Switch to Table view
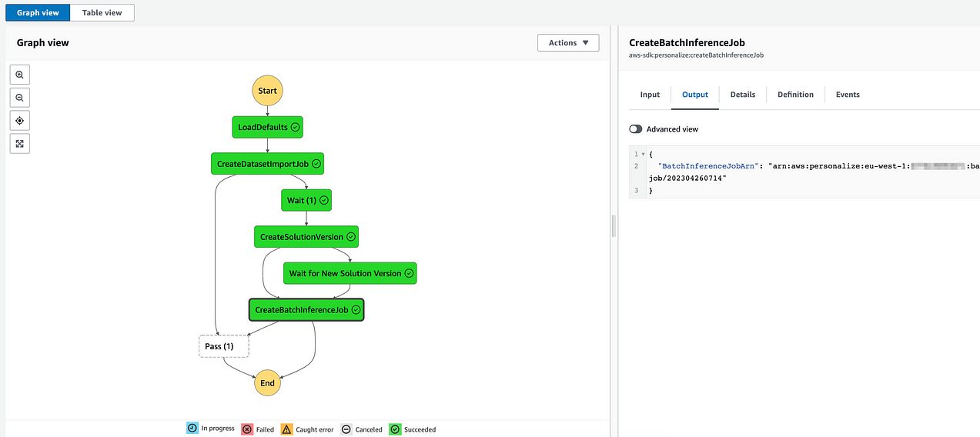The width and height of the screenshot is (980, 437). (x=102, y=12)
